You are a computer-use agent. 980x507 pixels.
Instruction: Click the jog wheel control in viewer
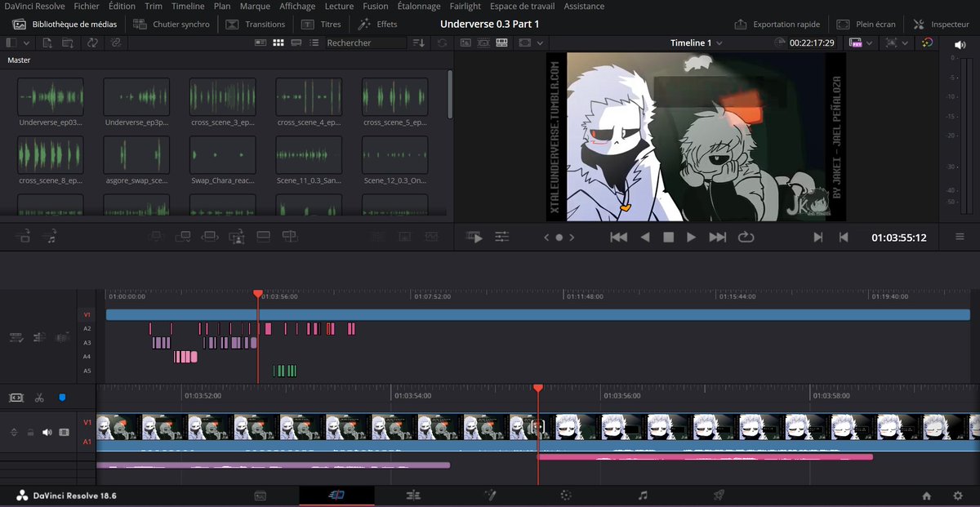(559, 238)
